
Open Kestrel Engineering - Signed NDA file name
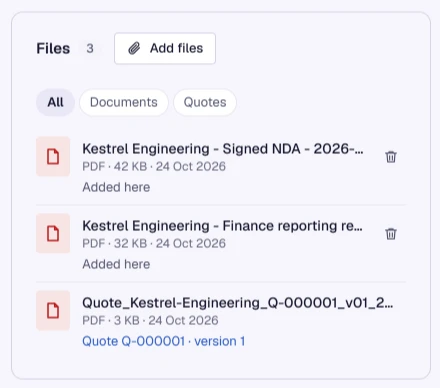pyautogui.click(x=223, y=149)
